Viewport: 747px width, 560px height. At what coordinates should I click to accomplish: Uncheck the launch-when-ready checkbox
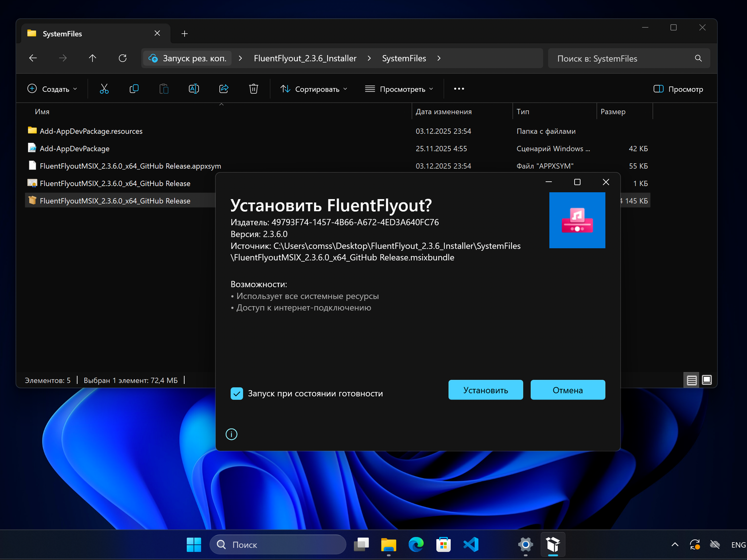tap(237, 394)
